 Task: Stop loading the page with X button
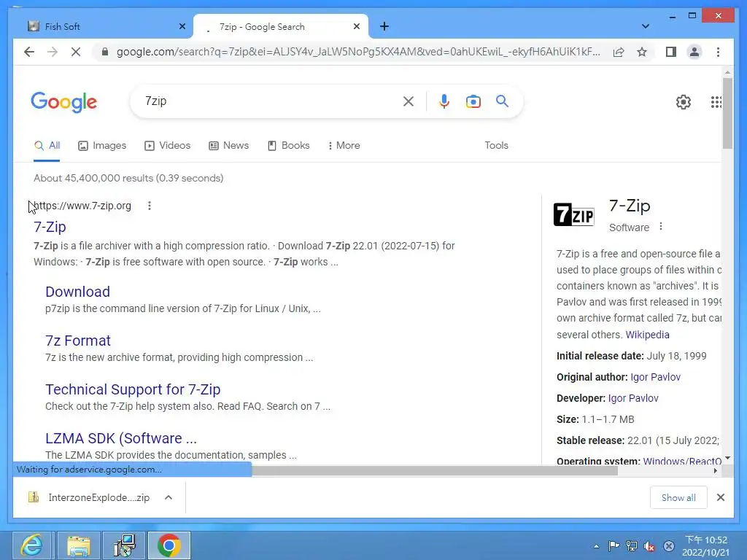pos(76,52)
